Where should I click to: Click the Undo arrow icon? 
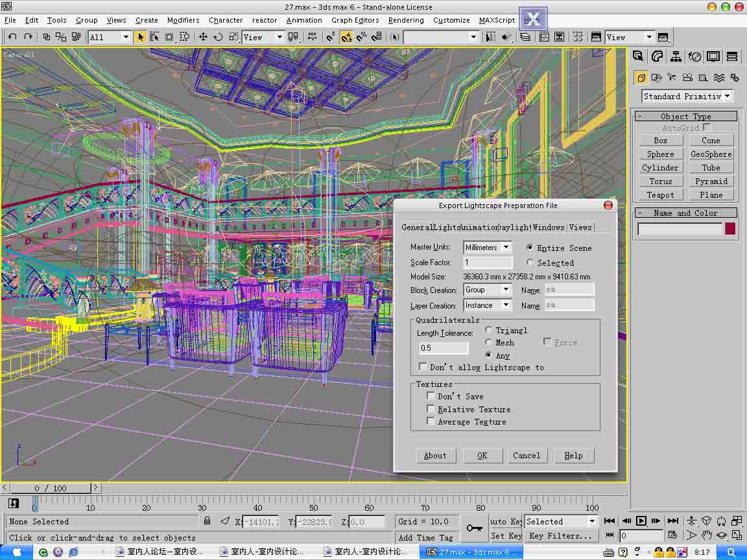tap(12, 37)
